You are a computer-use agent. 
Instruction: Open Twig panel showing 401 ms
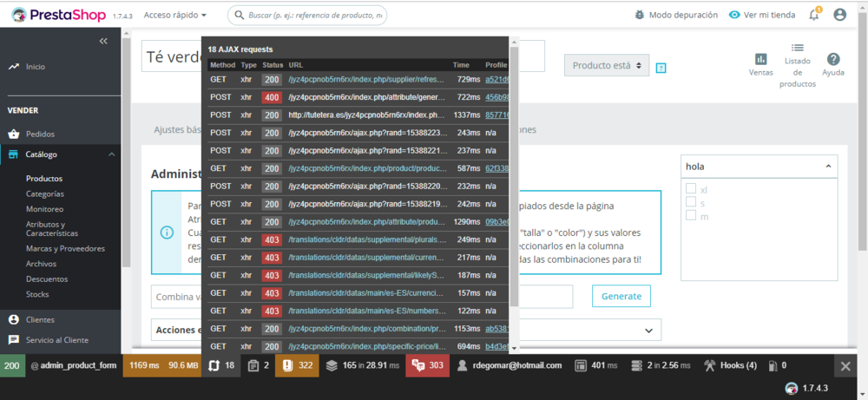tap(595, 365)
